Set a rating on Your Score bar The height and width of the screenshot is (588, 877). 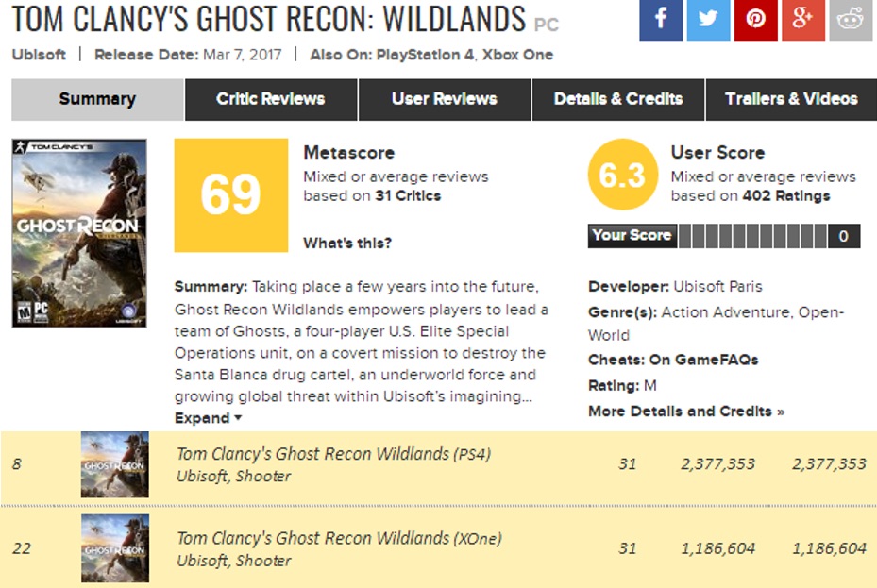[x=752, y=236]
